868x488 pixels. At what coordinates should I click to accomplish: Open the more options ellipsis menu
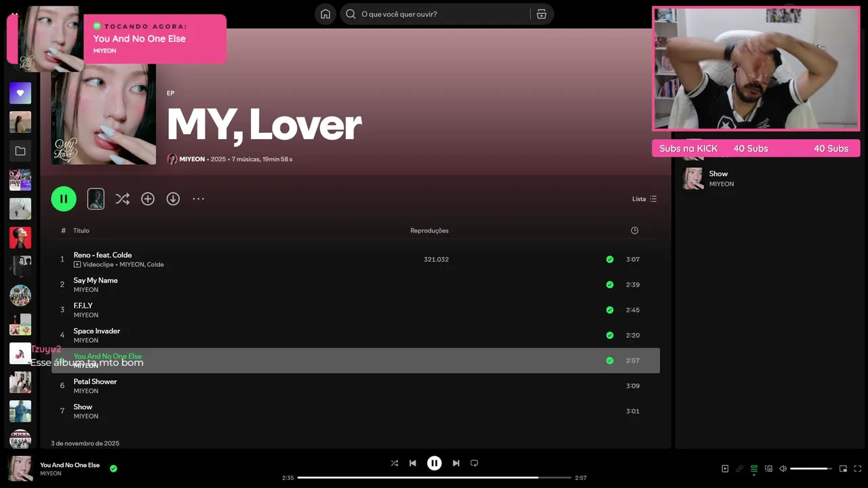tap(198, 199)
